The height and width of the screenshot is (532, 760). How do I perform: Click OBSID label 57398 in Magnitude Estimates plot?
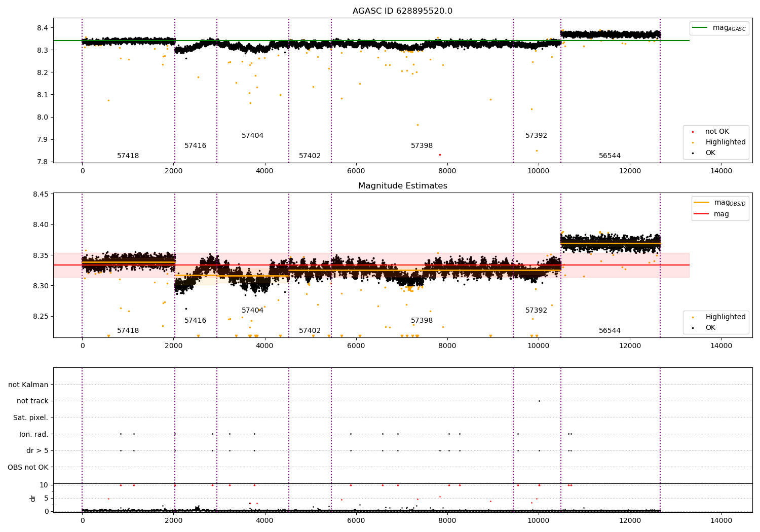point(422,321)
